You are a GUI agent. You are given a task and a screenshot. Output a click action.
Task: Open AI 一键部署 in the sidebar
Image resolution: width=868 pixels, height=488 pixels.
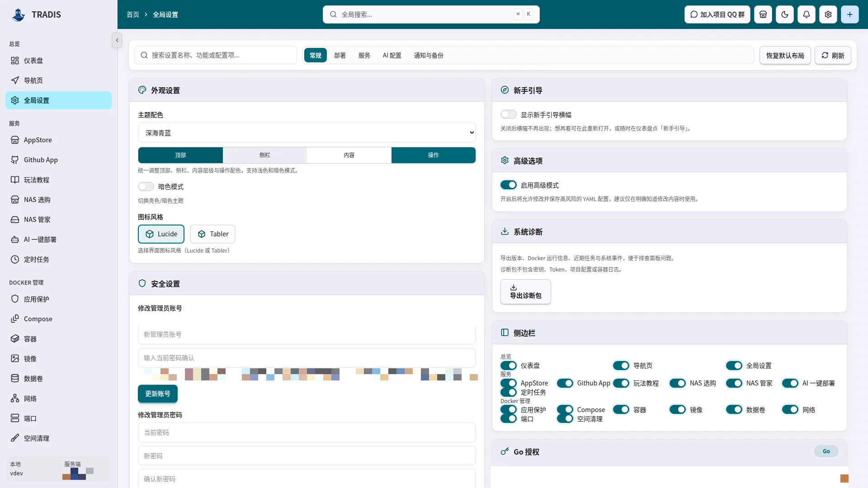coord(58,239)
